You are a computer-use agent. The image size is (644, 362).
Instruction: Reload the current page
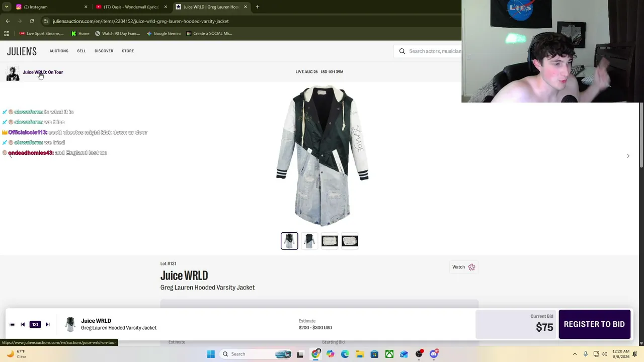[x=32, y=21]
